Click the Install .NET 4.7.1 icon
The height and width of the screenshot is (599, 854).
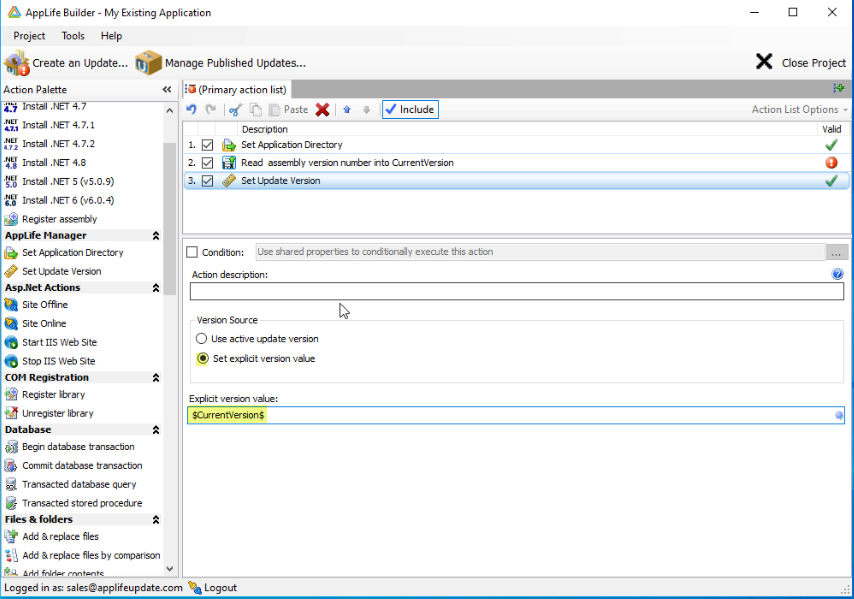pos(11,125)
